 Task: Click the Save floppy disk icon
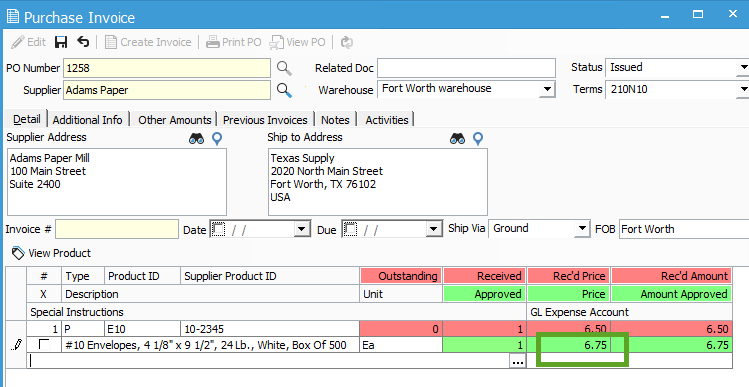[61, 42]
